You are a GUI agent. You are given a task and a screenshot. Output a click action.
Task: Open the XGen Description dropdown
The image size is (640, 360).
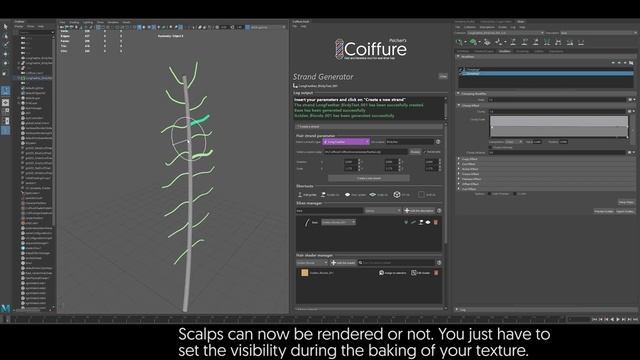(598, 33)
